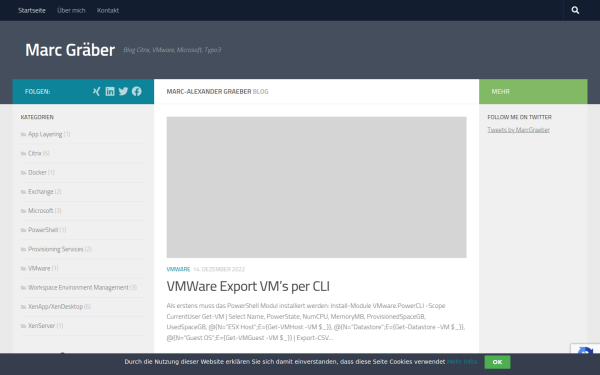The width and height of the screenshot is (600, 375).
Task: Click the Marc Gräber site title
Action: tap(70, 50)
